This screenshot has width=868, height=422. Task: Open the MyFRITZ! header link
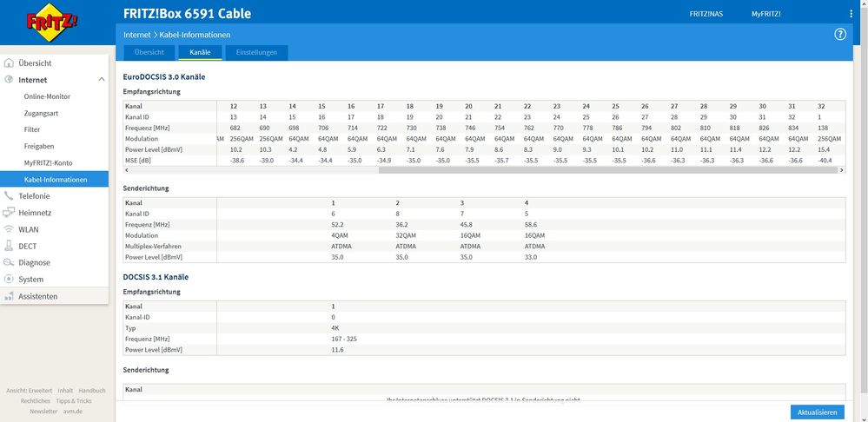[766, 14]
